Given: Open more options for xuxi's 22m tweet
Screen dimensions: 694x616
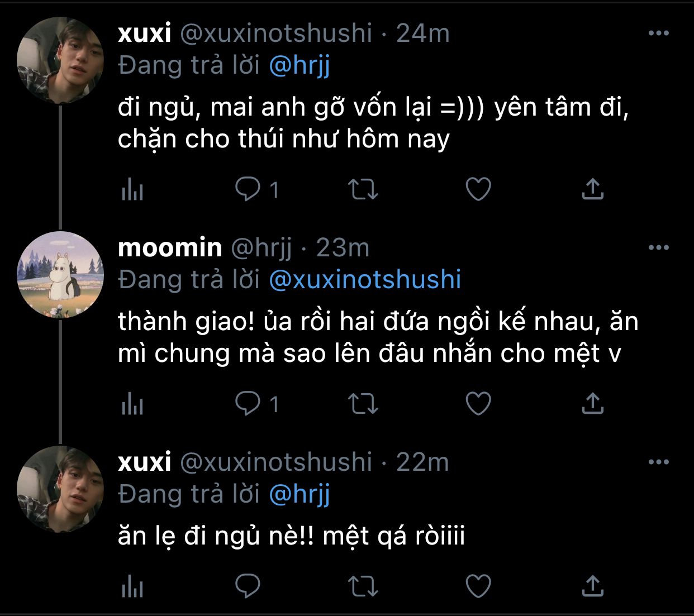Looking at the screenshot, I should (x=658, y=462).
